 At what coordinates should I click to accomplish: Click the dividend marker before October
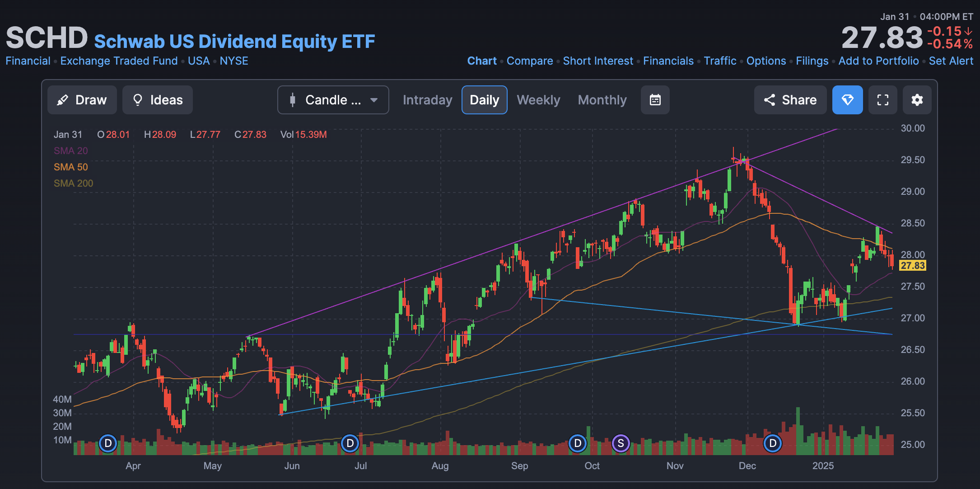click(x=578, y=443)
